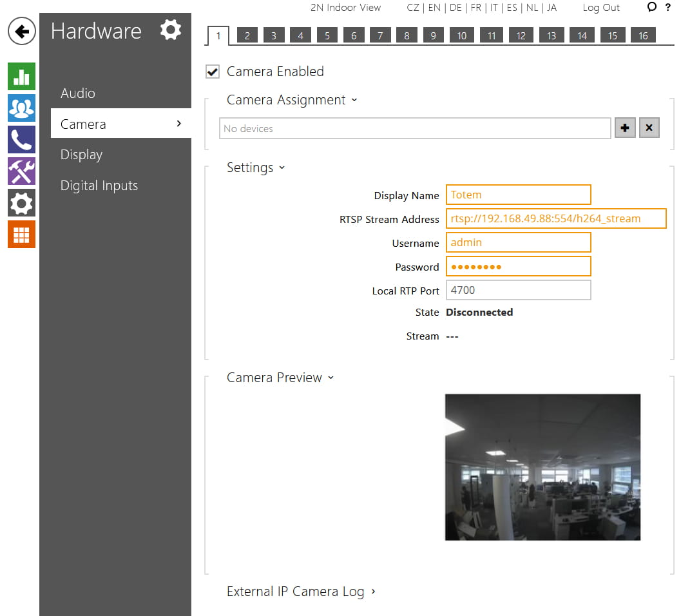Open the Directory users icon
This screenshot has width=681, height=616.
[x=21, y=108]
